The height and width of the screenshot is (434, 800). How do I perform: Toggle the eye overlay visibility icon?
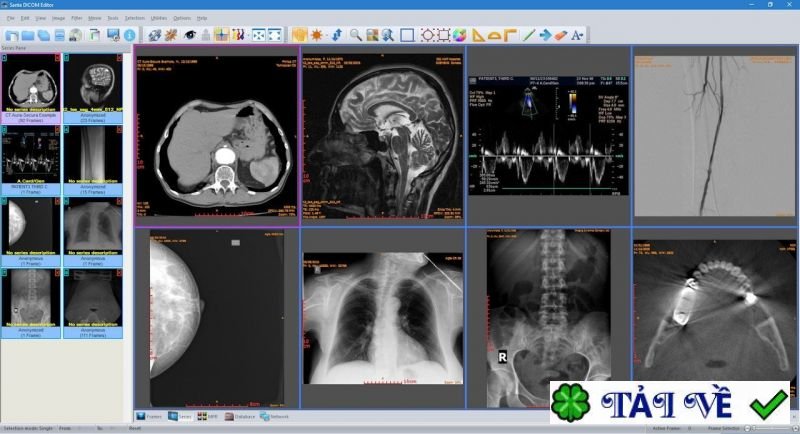coord(190,35)
